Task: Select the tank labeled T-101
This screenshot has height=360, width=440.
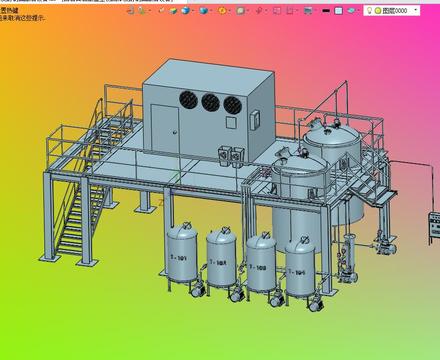Action: [x=182, y=253]
